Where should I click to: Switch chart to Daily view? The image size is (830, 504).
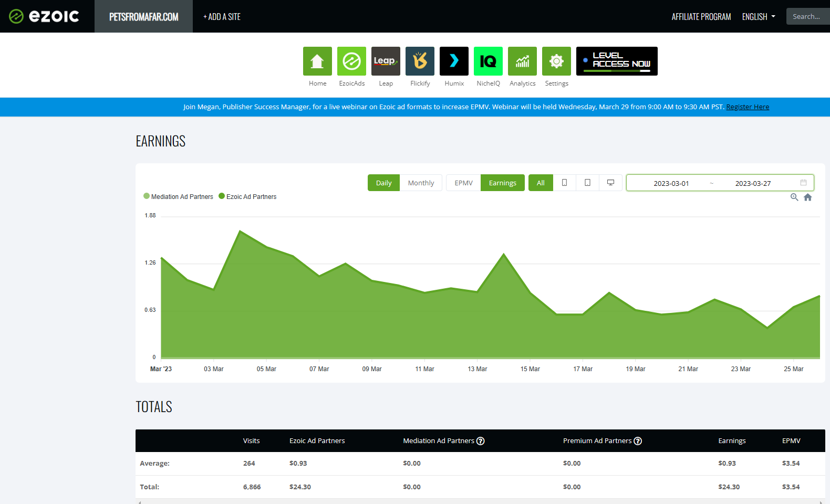pyautogui.click(x=383, y=183)
